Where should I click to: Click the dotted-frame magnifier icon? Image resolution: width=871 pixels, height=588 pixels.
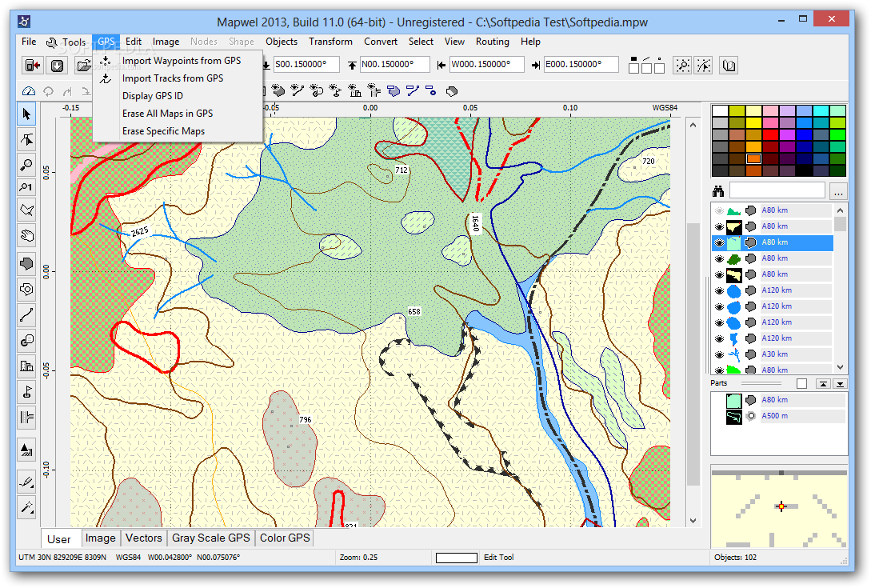[x=682, y=66]
